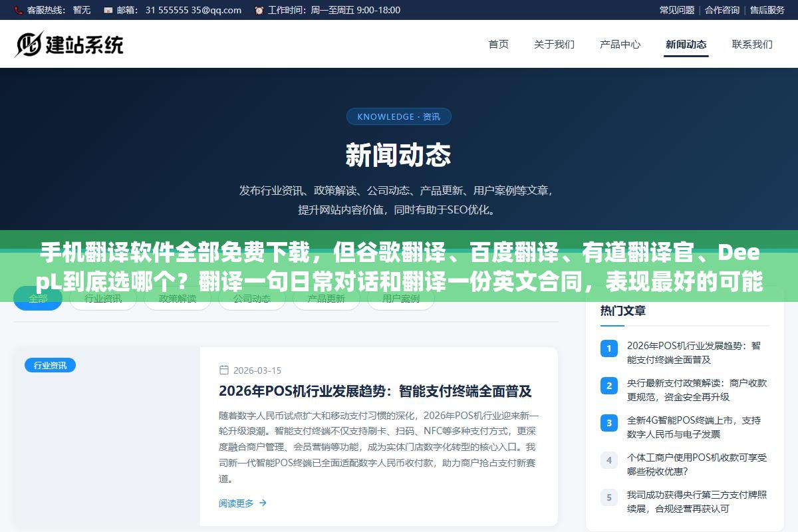Click rank badge number 4

pos(608,460)
